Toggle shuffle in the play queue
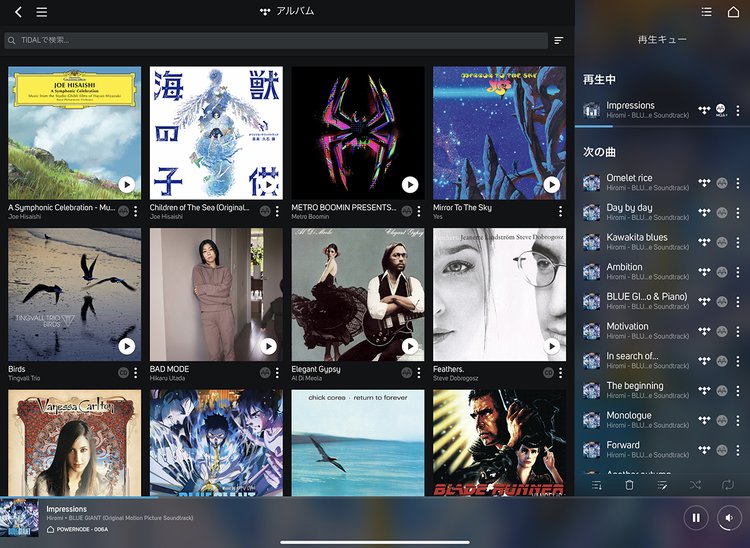The width and height of the screenshot is (750, 548). point(695,485)
